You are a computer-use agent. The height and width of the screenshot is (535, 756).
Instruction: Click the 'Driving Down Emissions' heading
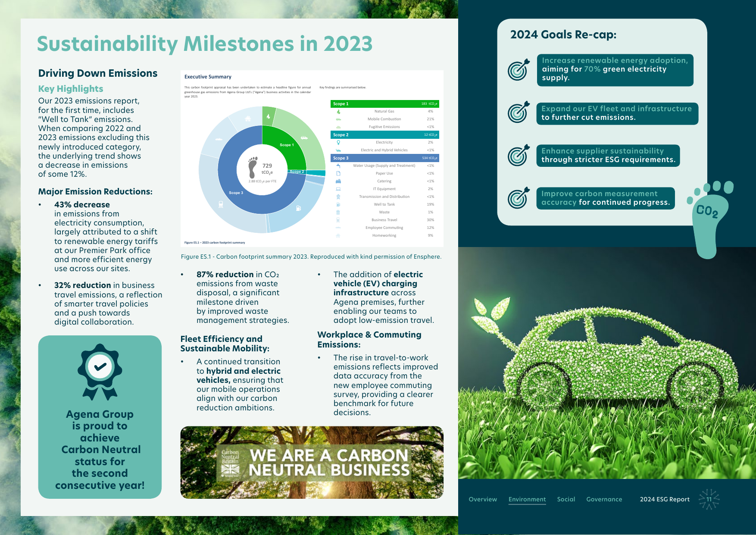point(98,73)
